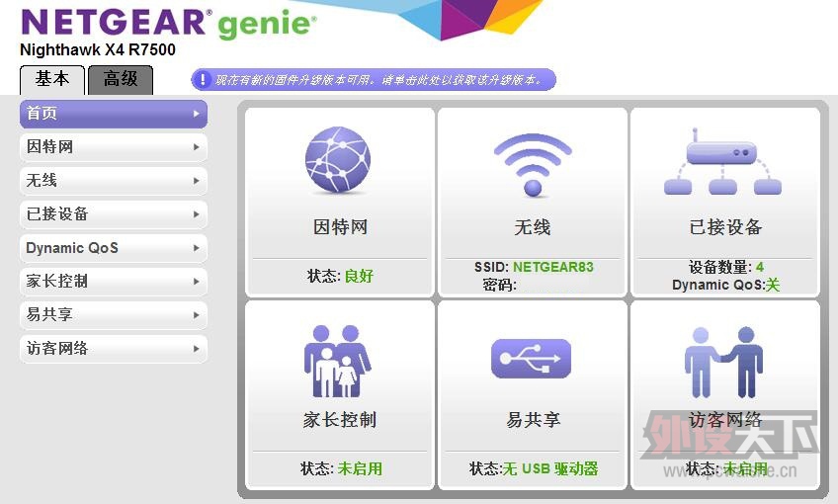The width and height of the screenshot is (838, 504).
Task: Switch to the 基本 tab
Action: [x=52, y=80]
